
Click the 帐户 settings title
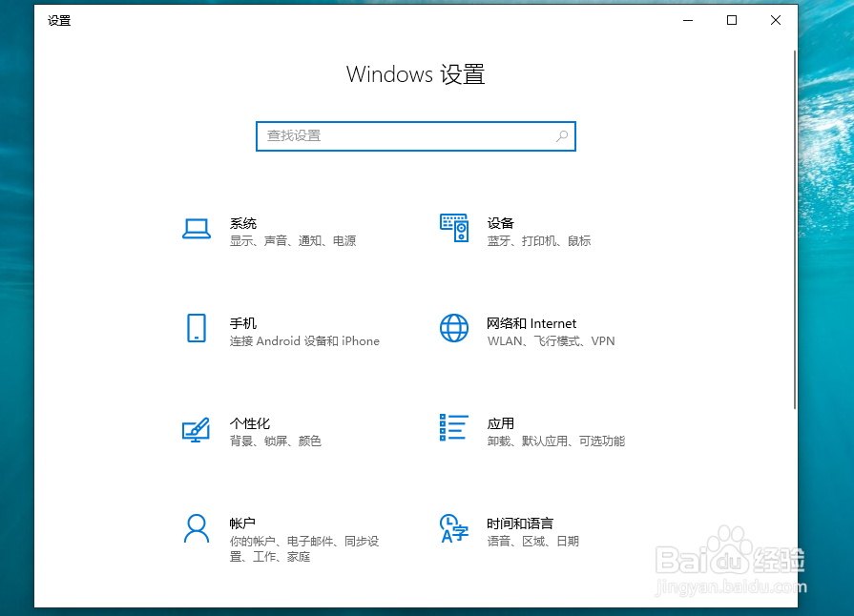click(242, 524)
